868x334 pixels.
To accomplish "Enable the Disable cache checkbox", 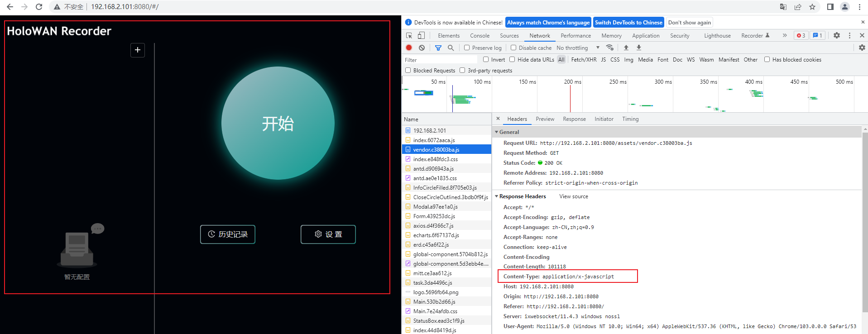I will (513, 48).
